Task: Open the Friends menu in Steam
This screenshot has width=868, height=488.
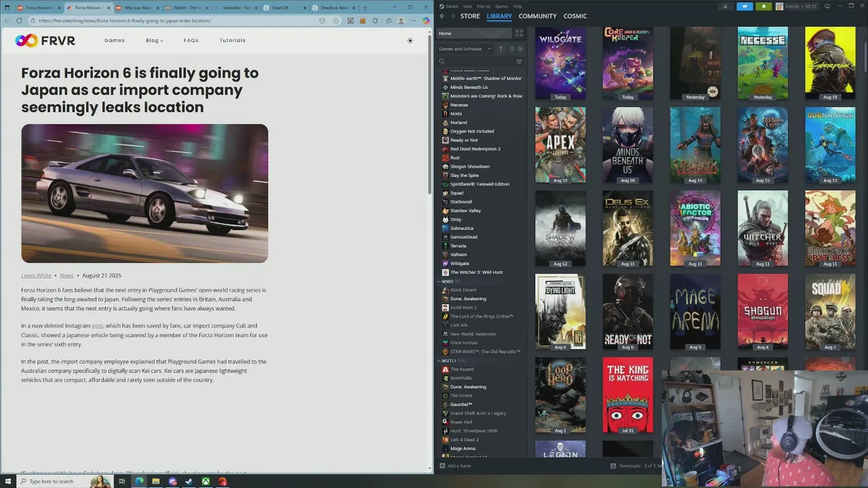Action: pyautogui.click(x=484, y=6)
